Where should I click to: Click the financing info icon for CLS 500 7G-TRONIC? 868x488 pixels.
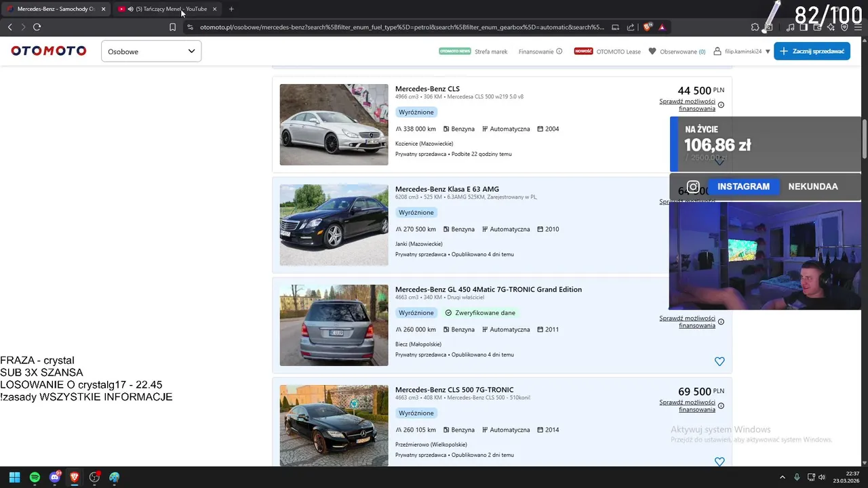tap(721, 406)
